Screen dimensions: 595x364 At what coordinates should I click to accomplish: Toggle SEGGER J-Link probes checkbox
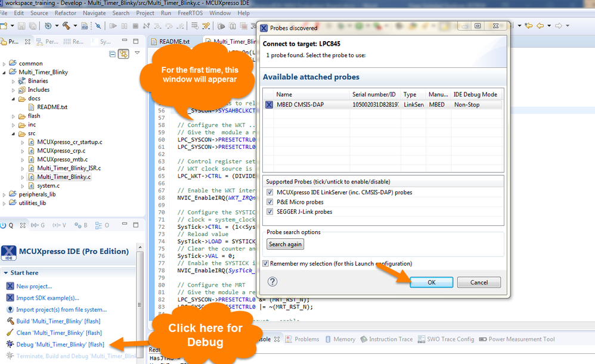[x=269, y=211]
